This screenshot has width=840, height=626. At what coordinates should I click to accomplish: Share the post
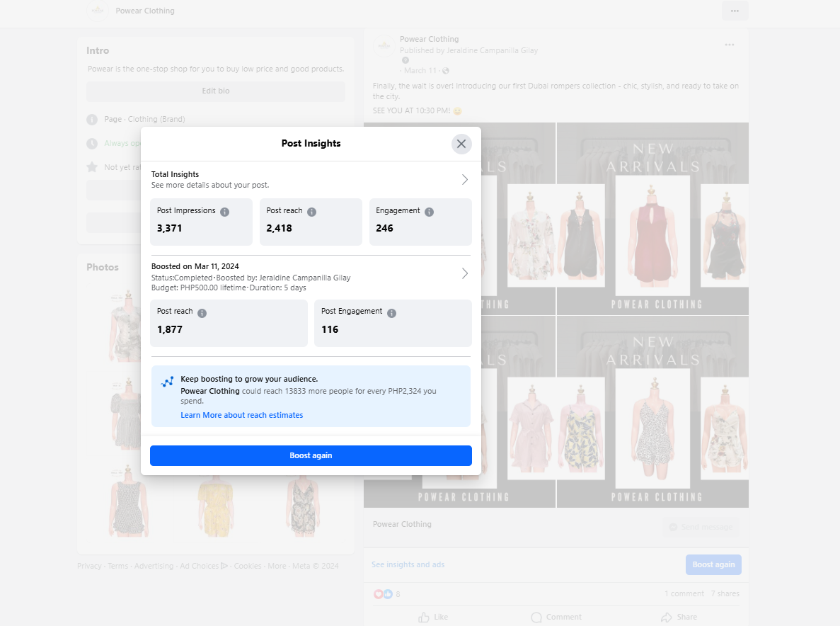pos(679,617)
